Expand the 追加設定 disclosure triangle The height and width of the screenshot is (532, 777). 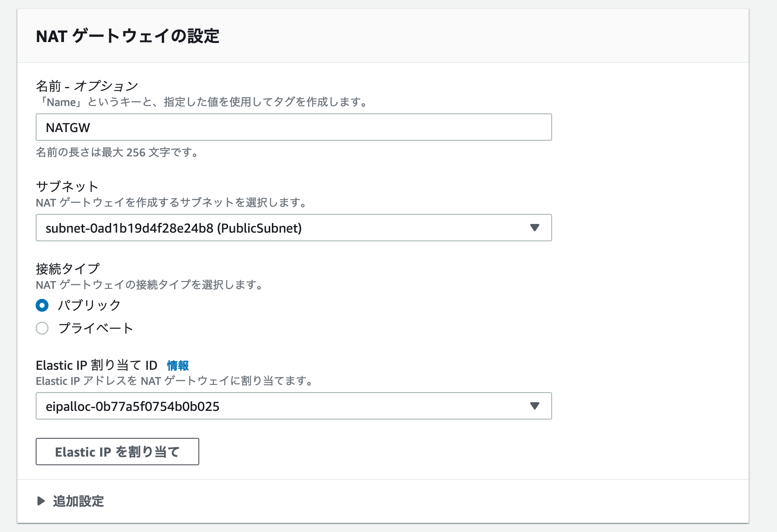[42, 501]
